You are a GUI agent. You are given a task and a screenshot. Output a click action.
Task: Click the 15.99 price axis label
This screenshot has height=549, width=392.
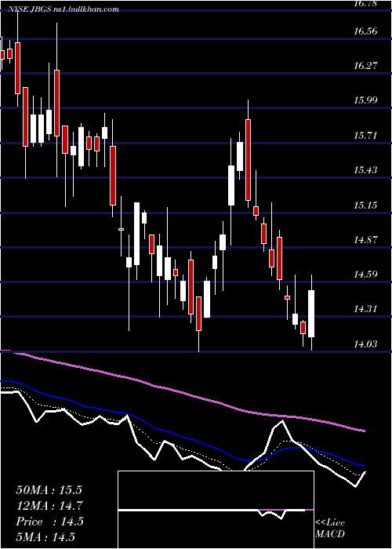(365, 100)
